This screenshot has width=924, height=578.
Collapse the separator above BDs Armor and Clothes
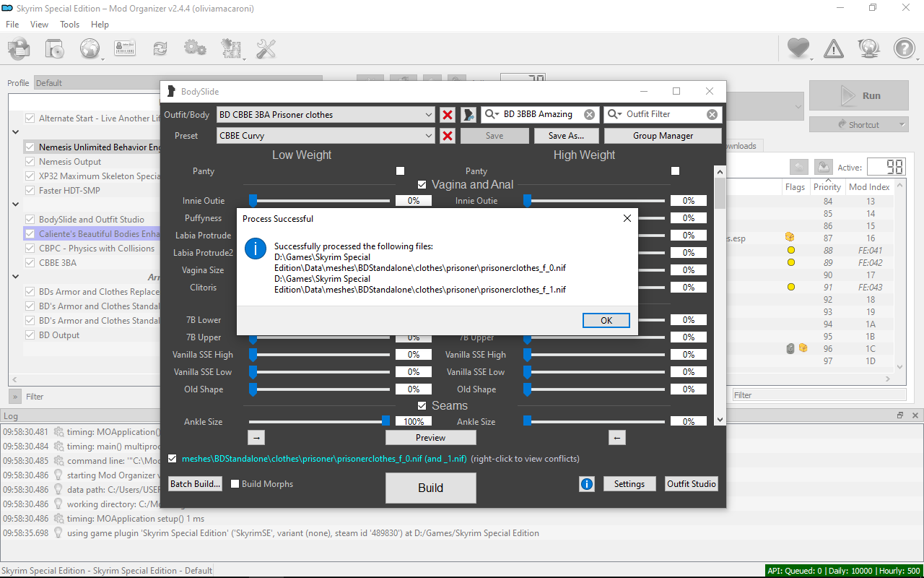tap(15, 277)
